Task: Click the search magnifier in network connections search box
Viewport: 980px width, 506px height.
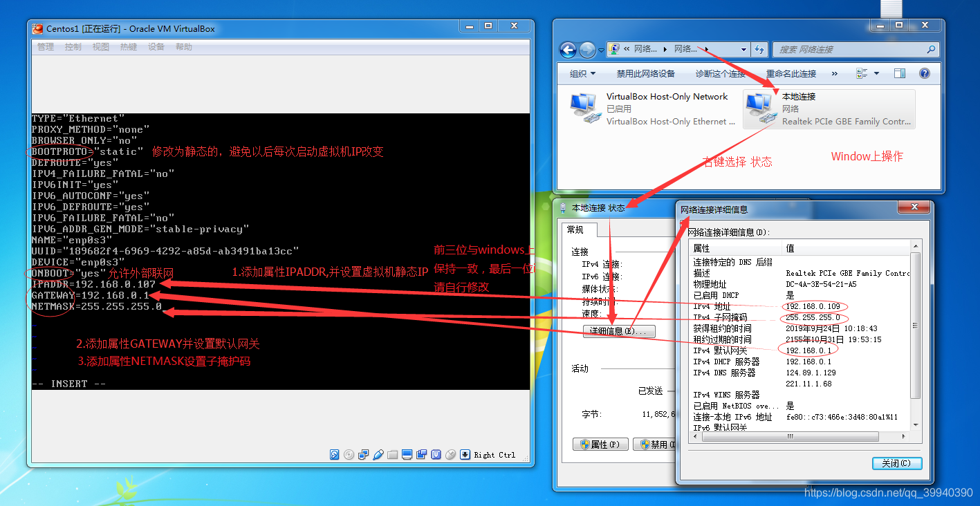Action: point(931,50)
